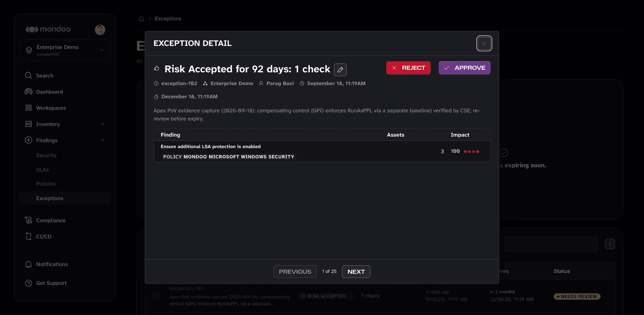Open Dashboard from the sidebar
This screenshot has height=315, width=644.
pos(49,92)
